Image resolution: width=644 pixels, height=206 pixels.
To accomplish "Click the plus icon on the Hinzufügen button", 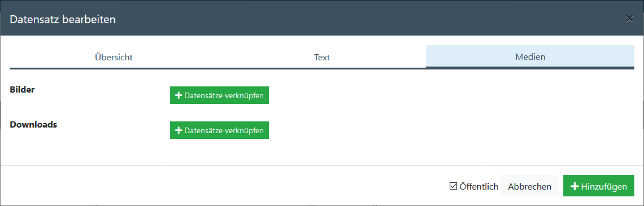I will [x=575, y=186].
